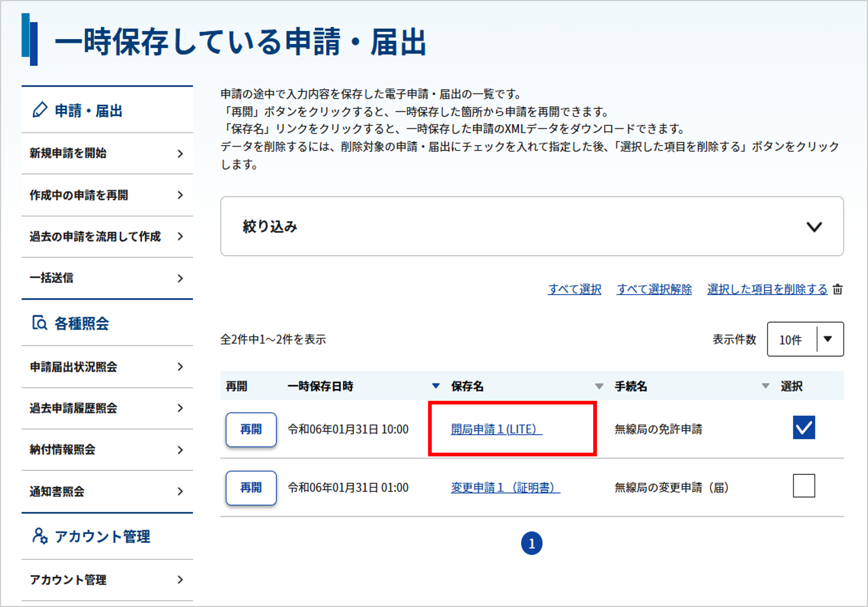Click the trash can icon beside delete link
This screenshot has height=607, width=868.
[x=838, y=289]
